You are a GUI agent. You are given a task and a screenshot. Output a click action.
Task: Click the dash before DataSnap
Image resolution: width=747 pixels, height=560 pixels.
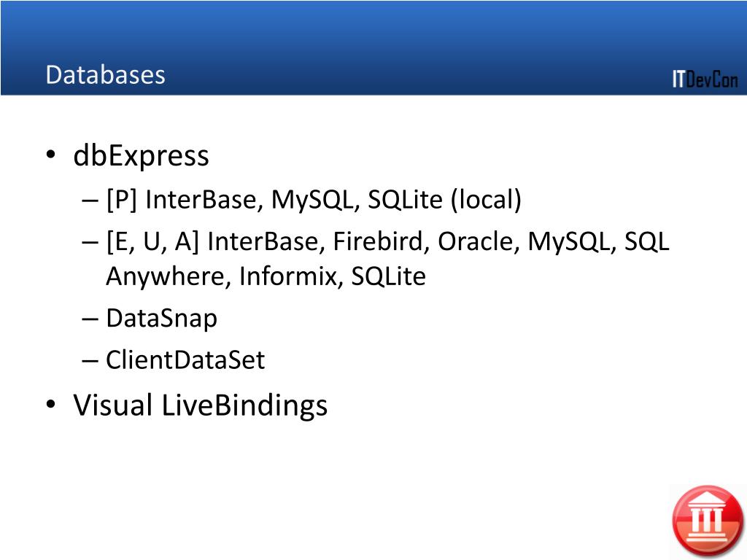(90, 319)
